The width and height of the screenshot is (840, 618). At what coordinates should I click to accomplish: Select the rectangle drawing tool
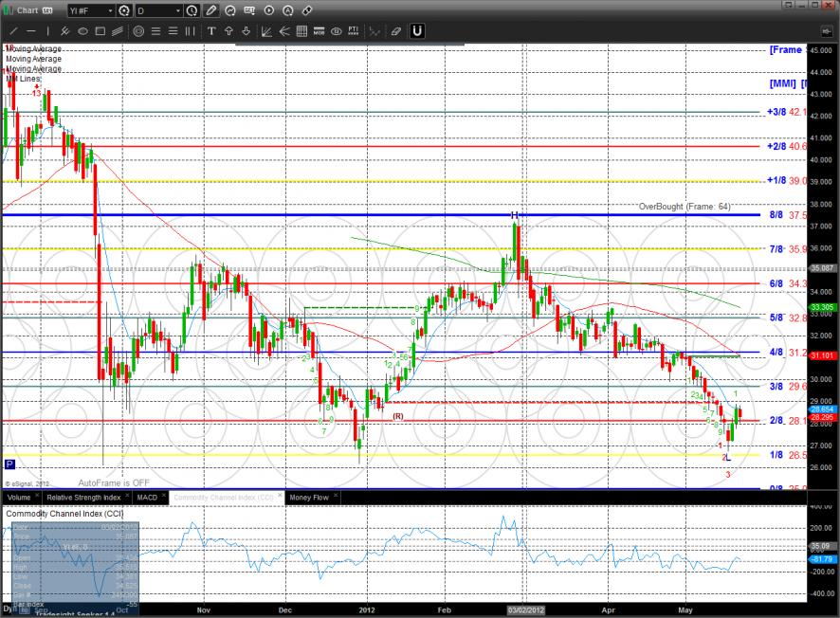101,31
